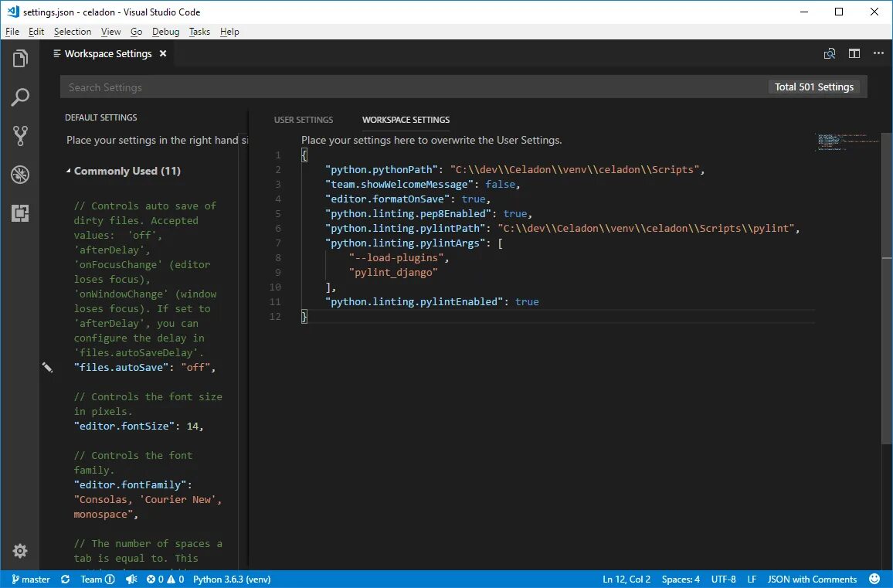Change indentation via Spaces: 4
The image size is (893, 588).
[x=681, y=580]
